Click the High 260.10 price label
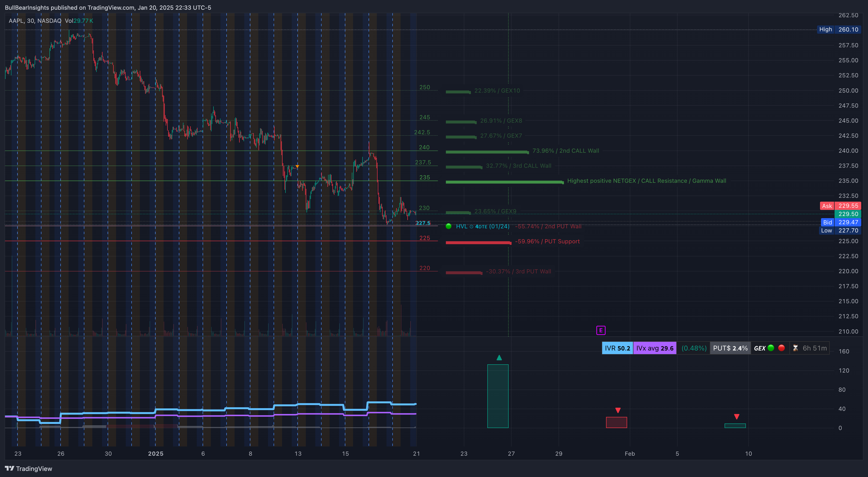 point(839,29)
